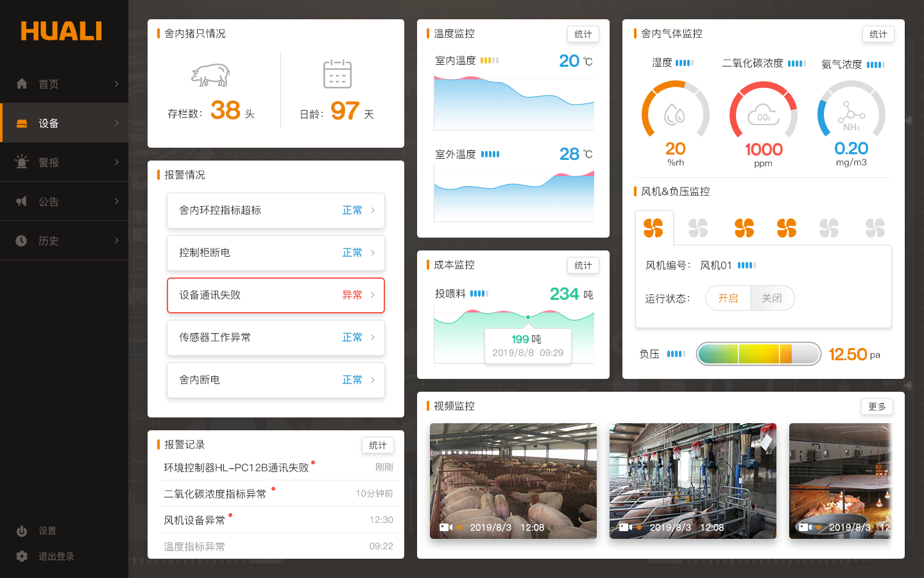
Task: Click 更多 in video monitoring
Action: pos(877,407)
